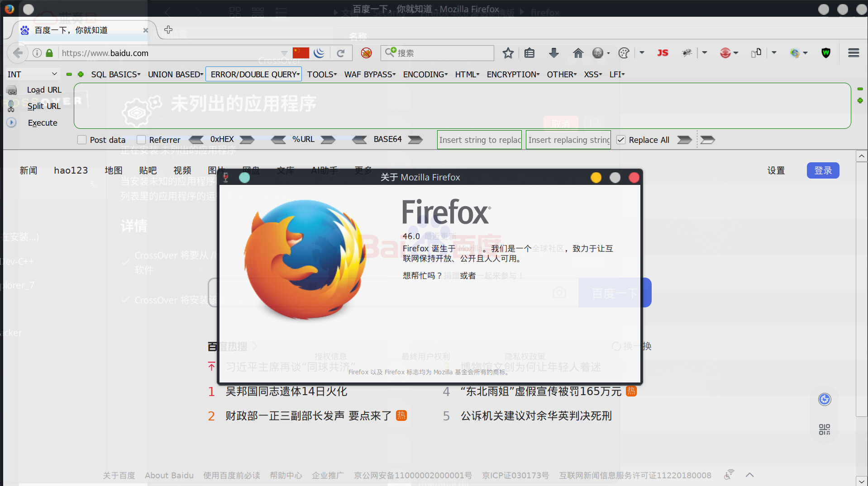Click left arrow before BASE64
868x486 pixels.
coord(360,140)
